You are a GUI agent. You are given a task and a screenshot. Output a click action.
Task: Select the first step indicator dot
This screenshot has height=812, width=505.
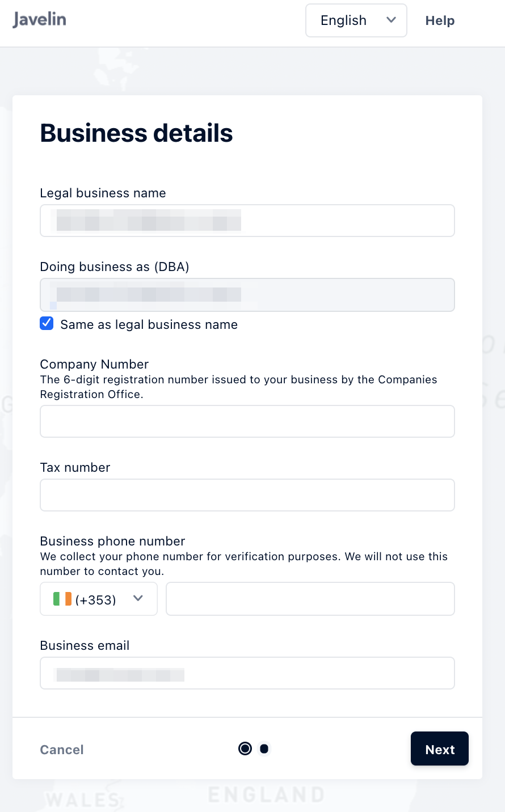click(x=245, y=748)
